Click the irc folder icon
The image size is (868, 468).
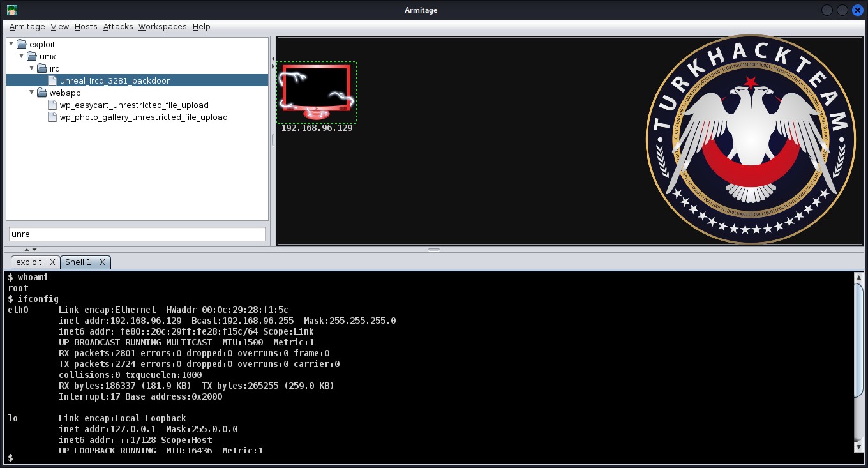click(42, 68)
